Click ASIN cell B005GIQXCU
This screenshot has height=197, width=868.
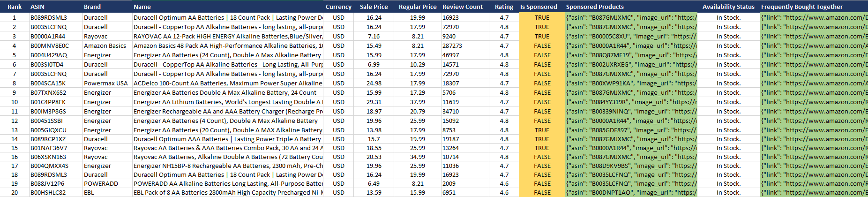coord(55,130)
